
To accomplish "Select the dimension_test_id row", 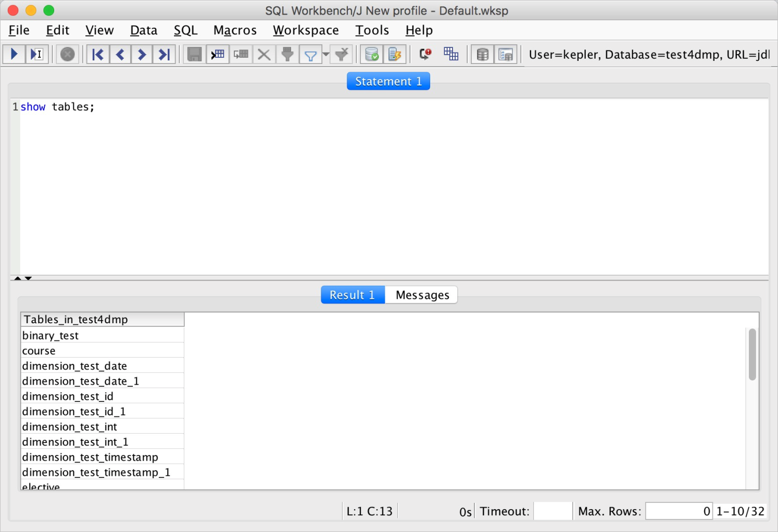I will pos(103,396).
